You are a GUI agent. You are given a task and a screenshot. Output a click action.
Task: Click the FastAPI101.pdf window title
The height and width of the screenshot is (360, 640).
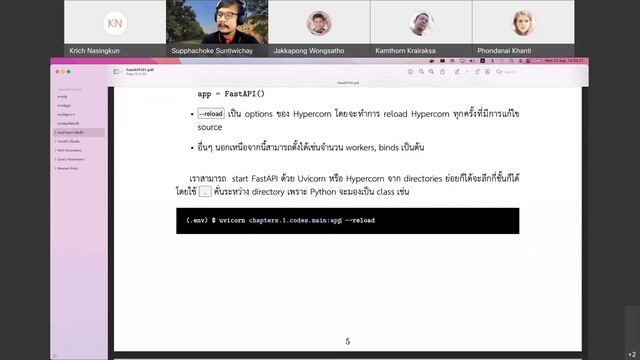[140, 70]
